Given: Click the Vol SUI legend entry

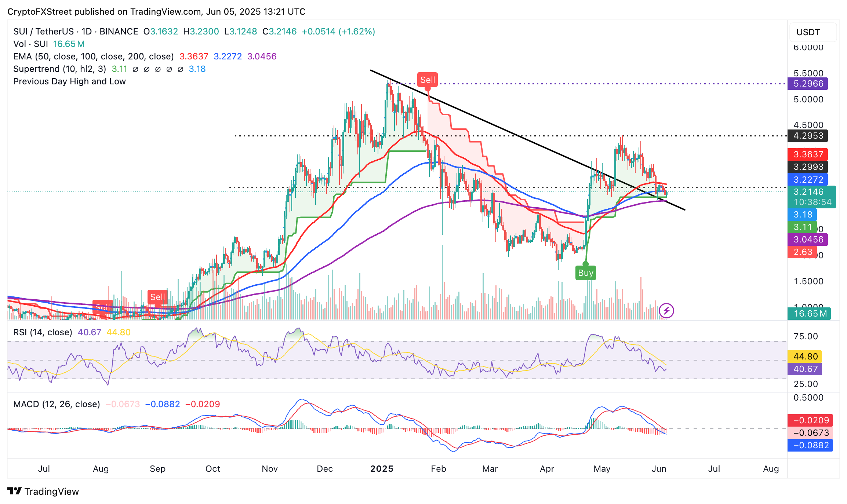Looking at the screenshot, I should coord(31,44).
